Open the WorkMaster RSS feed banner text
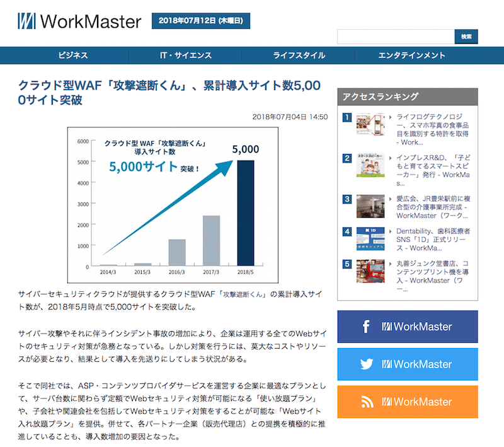Screen dimensions: 504x447 tap(416, 402)
